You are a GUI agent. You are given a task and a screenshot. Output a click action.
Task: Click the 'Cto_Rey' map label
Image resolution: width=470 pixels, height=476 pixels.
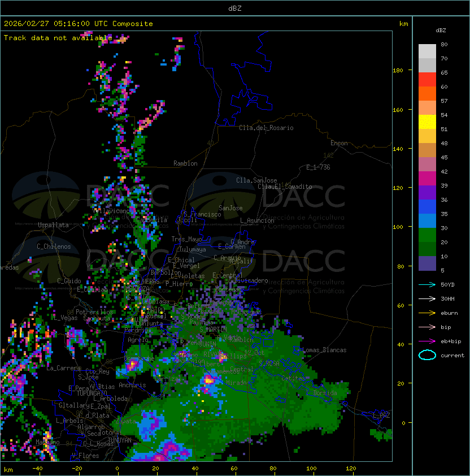click(x=97, y=371)
